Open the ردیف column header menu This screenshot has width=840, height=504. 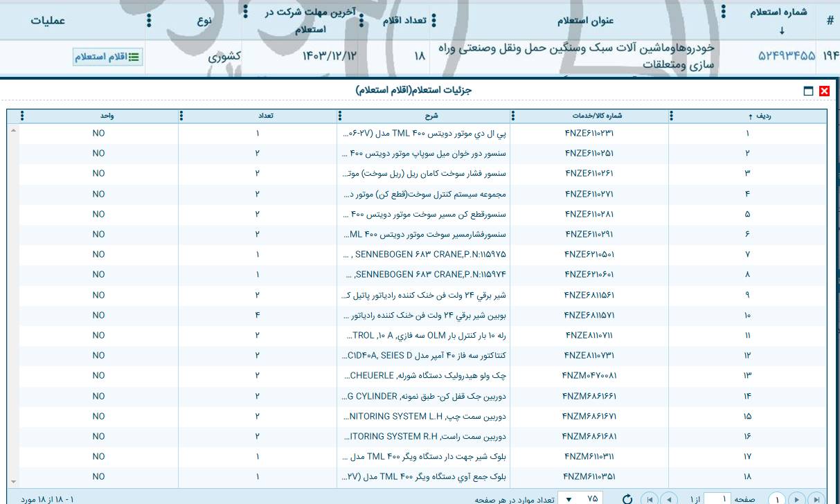pyautogui.click(x=670, y=116)
